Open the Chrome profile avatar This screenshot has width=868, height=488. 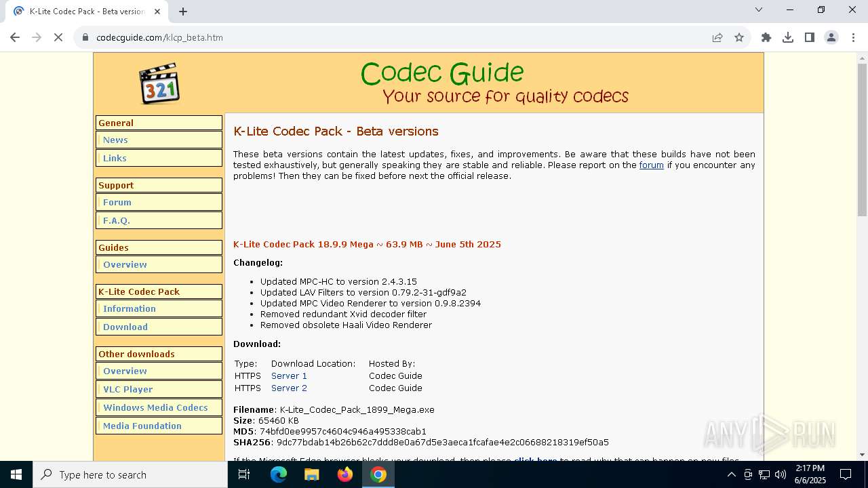click(x=831, y=37)
